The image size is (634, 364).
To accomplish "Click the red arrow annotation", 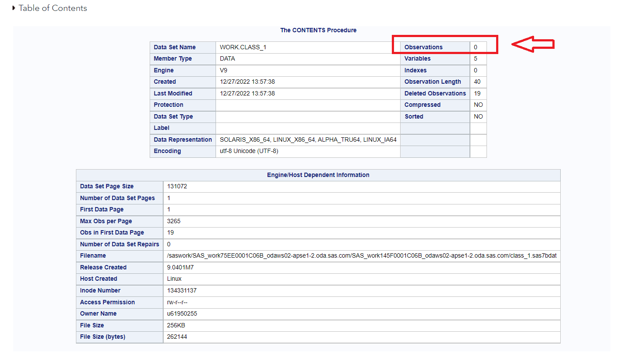I will tap(532, 44).
